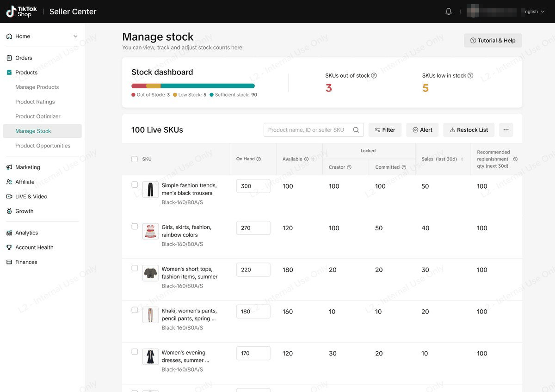Click the Filter button

385,130
